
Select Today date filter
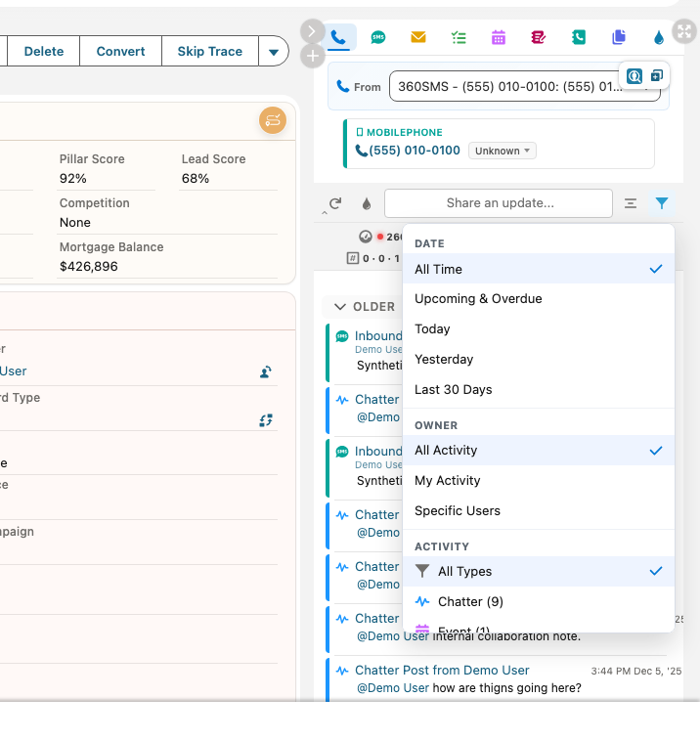[x=539, y=328]
